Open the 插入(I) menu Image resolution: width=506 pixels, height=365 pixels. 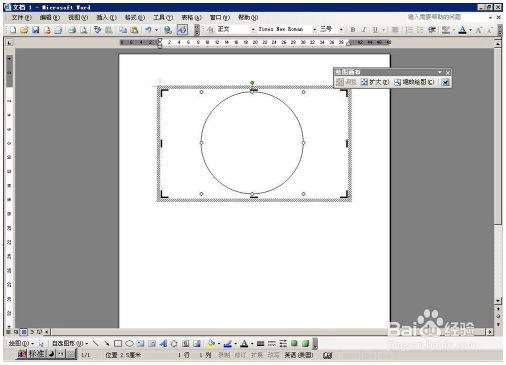click(106, 17)
